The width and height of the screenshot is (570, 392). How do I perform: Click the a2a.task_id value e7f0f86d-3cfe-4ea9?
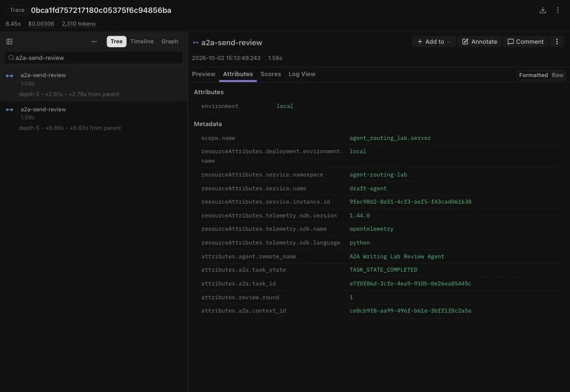pyautogui.click(x=410, y=284)
